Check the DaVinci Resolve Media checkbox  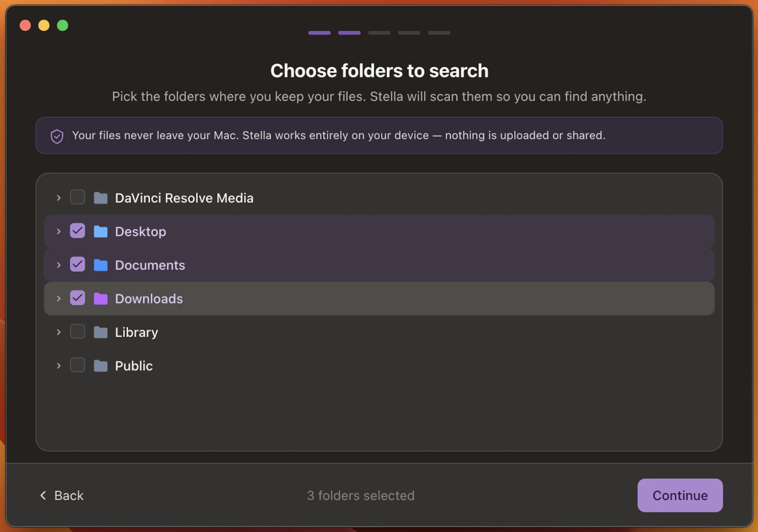click(x=77, y=197)
